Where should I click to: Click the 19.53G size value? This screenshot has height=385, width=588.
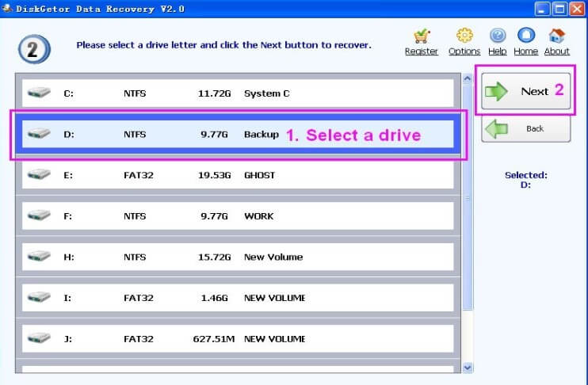tap(214, 175)
